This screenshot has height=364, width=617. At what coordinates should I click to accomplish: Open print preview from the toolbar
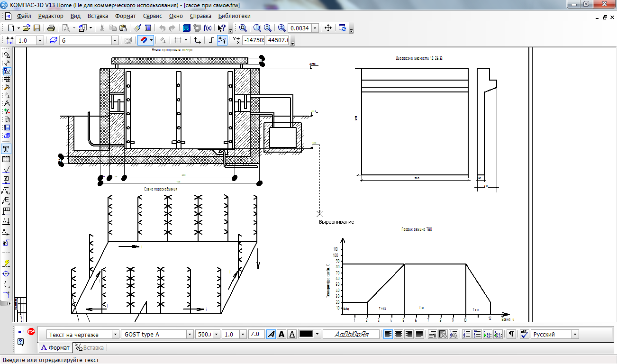[66, 28]
